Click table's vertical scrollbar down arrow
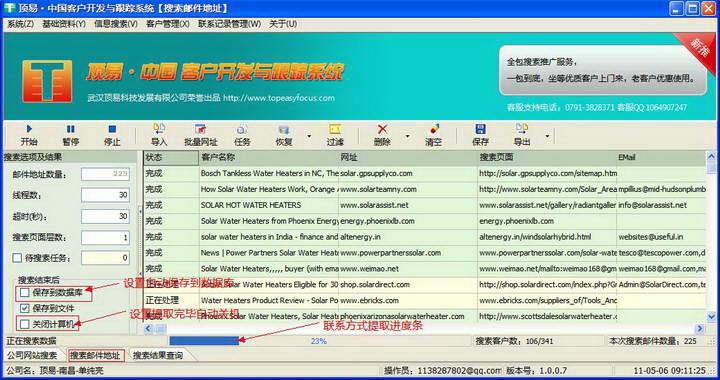 pos(711,317)
